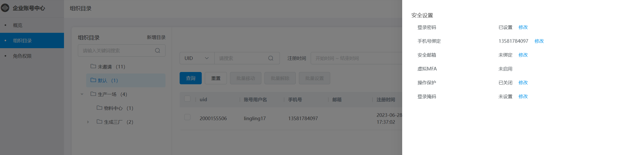Click folder icon of 物料中心 directory
644x155 pixels.
pyautogui.click(x=99, y=108)
